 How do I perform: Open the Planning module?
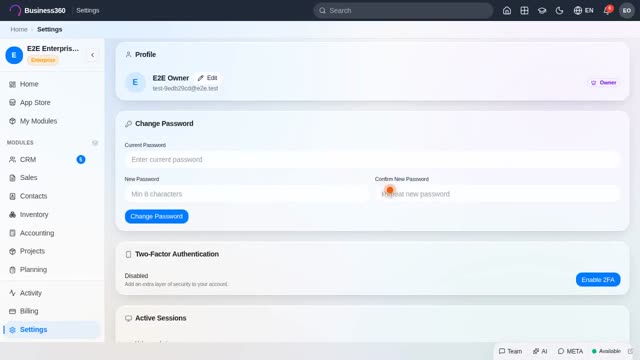click(51, 269)
